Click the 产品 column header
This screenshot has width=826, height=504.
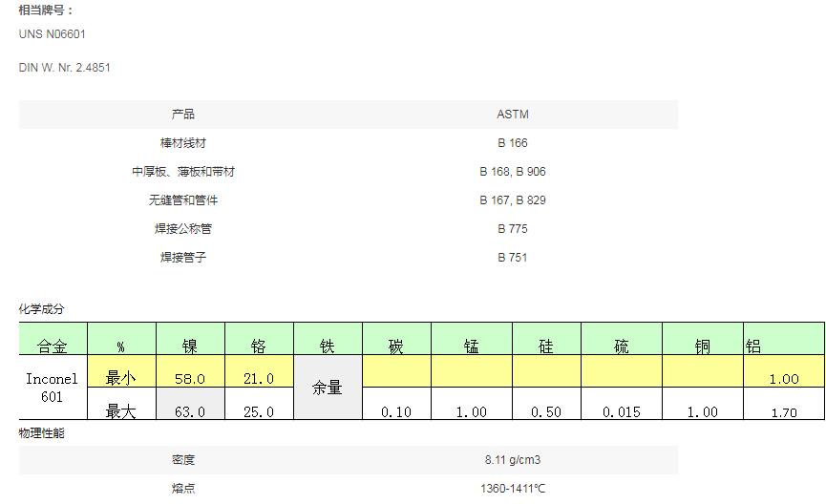(x=183, y=115)
